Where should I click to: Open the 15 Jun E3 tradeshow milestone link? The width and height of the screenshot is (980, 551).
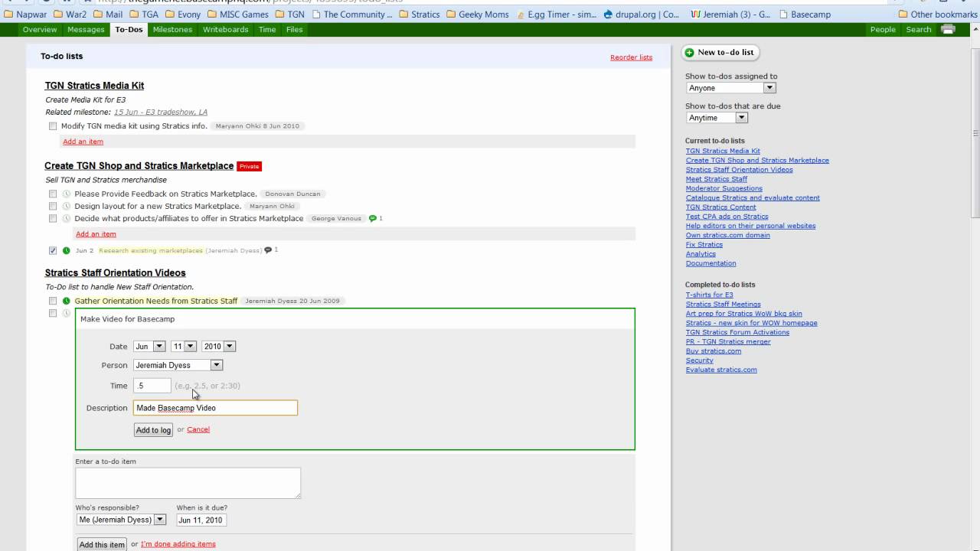(161, 112)
